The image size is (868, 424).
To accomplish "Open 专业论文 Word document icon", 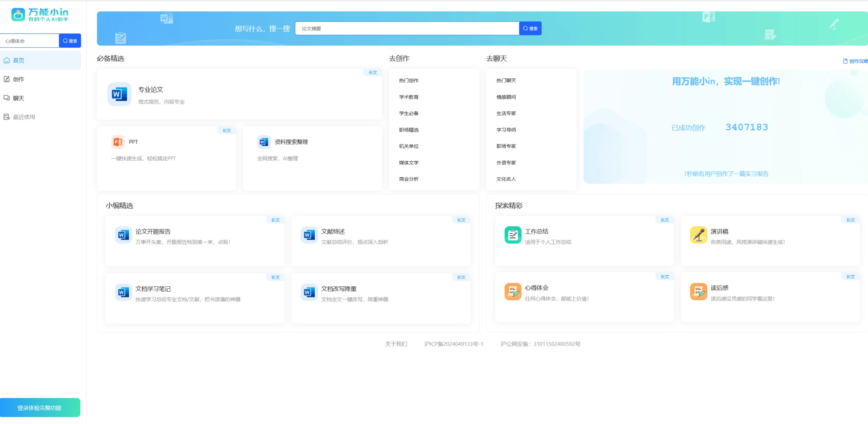I will [x=119, y=94].
